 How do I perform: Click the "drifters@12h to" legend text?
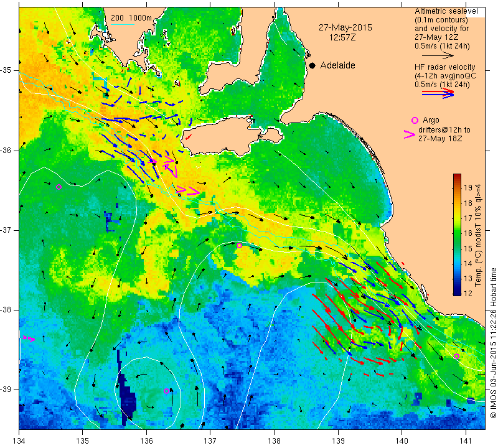coord(444,130)
